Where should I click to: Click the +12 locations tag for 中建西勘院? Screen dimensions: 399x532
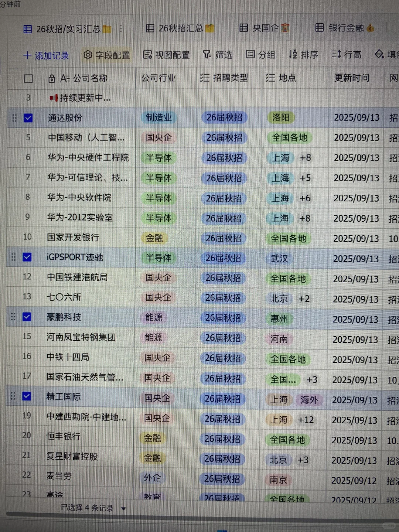(x=306, y=420)
